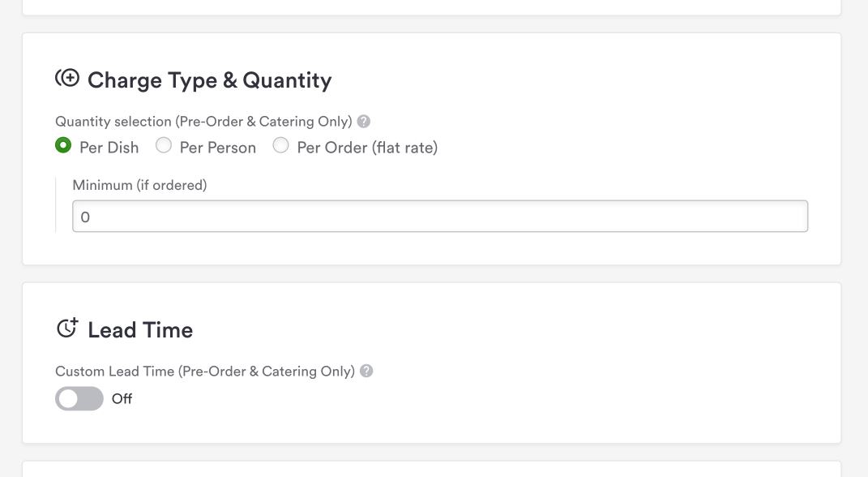Click the partially visible card below Lead Time
868x477 pixels.
tap(431, 470)
